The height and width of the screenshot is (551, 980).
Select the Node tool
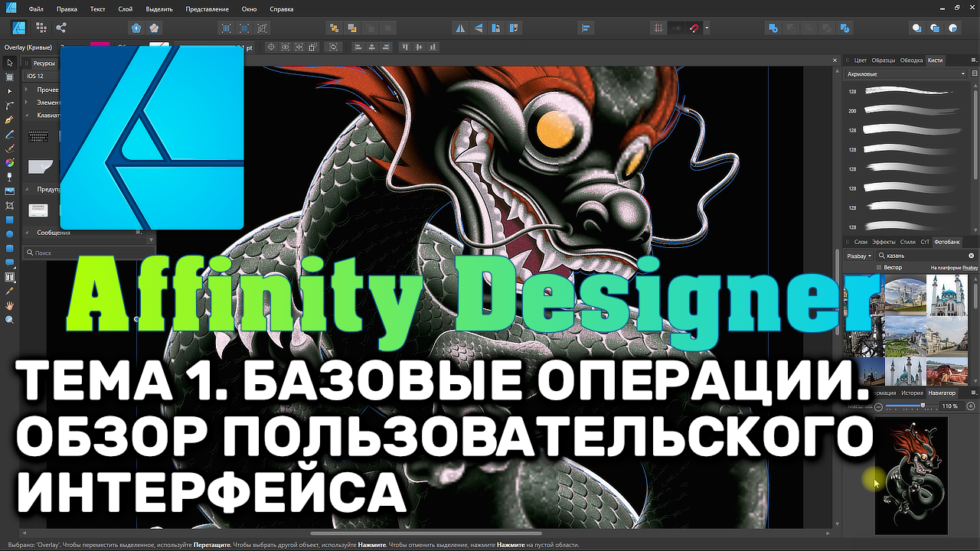click(10, 91)
